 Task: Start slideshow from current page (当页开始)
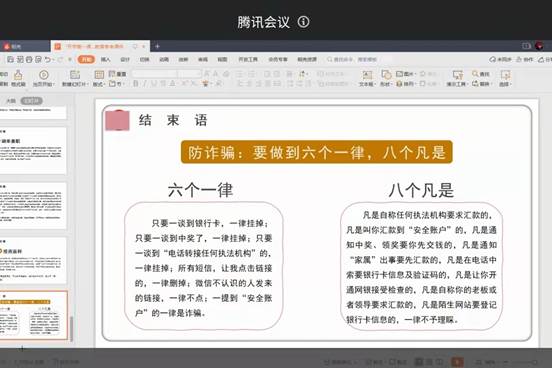(43, 78)
